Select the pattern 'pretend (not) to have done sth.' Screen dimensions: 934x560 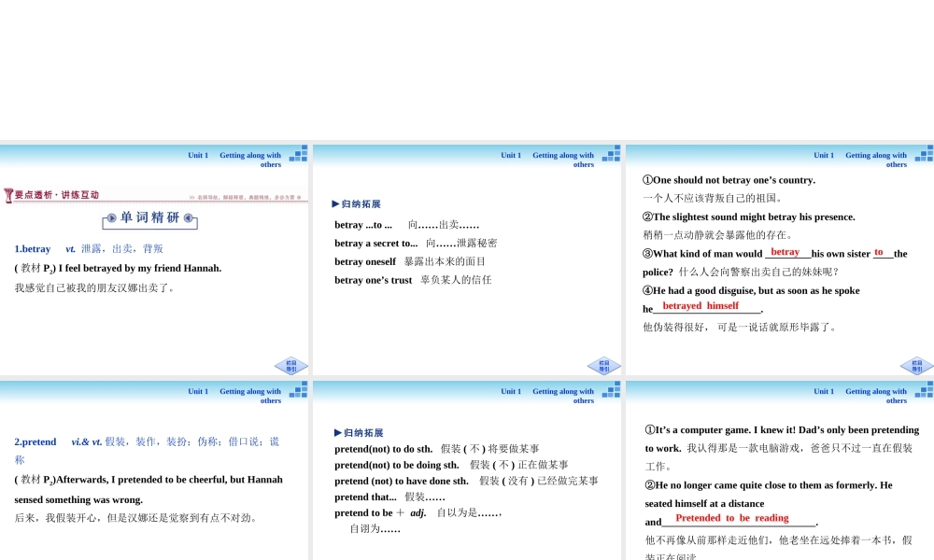(402, 482)
